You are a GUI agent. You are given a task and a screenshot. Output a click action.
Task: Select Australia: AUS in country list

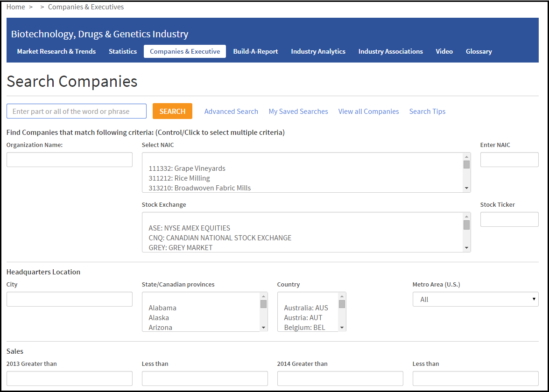click(306, 308)
